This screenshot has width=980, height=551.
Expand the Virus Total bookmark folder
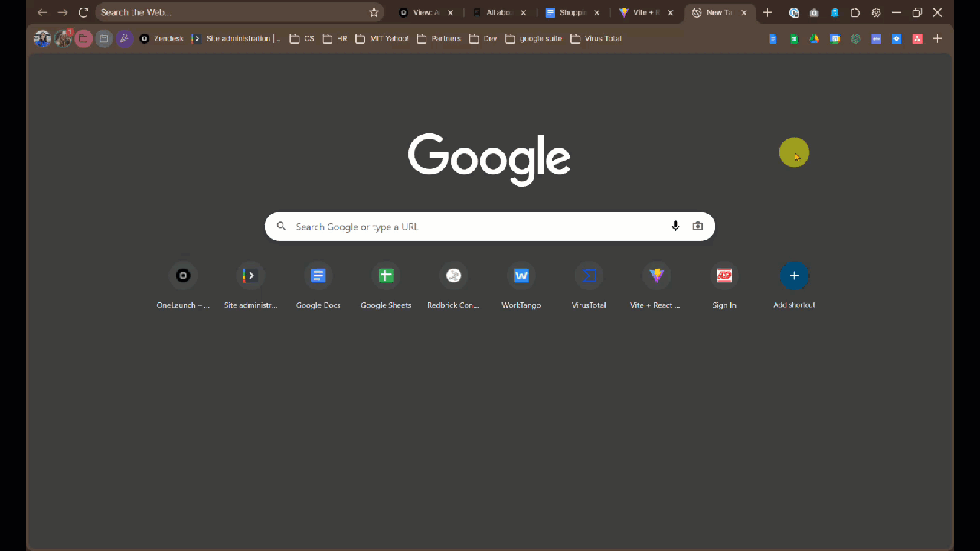596,39
